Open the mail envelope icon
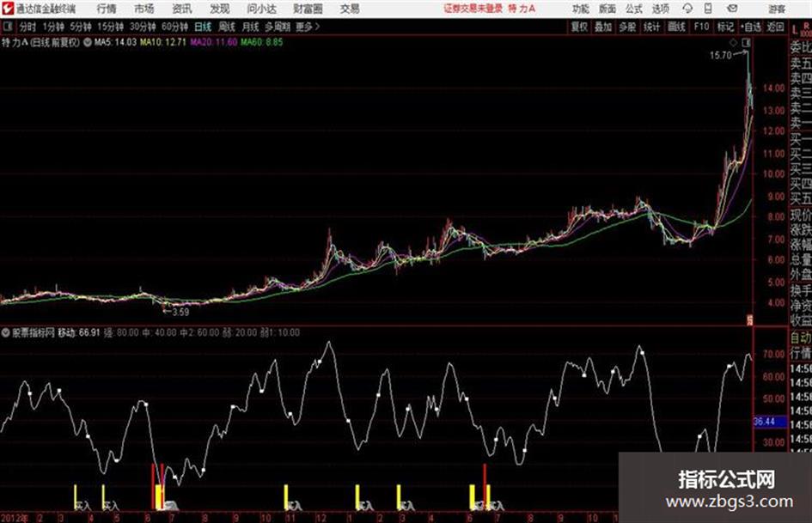Screen dimensions: 812x523 (732, 9)
